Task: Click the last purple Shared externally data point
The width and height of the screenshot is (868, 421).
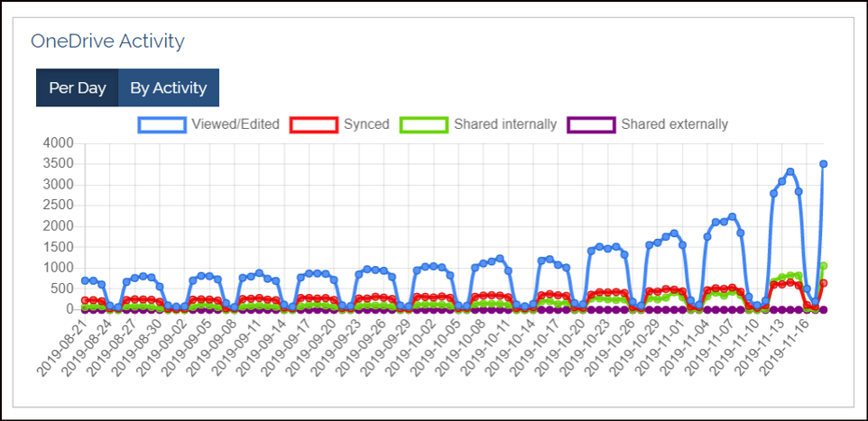Action: [824, 309]
